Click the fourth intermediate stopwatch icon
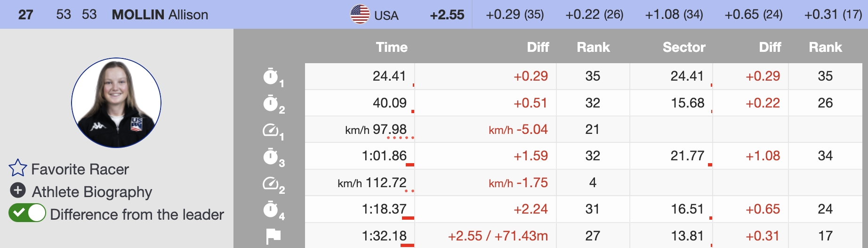Viewport: 868px width, 248px height. pyautogui.click(x=271, y=210)
